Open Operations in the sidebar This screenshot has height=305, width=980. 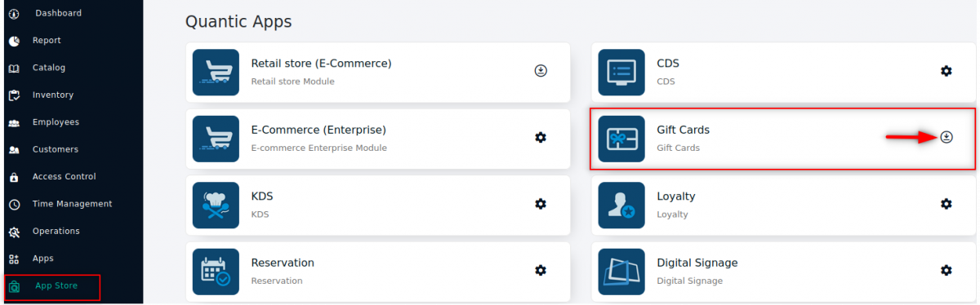click(x=56, y=231)
